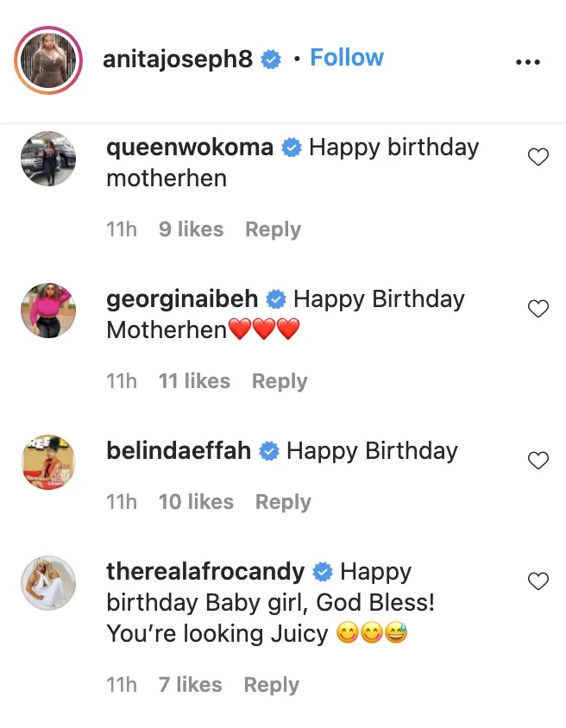
Task: View the 11 likes on georginaibeh's comment
Action: pos(194,381)
